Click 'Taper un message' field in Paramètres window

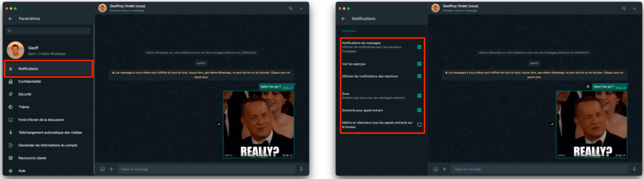pyautogui.click(x=206, y=169)
